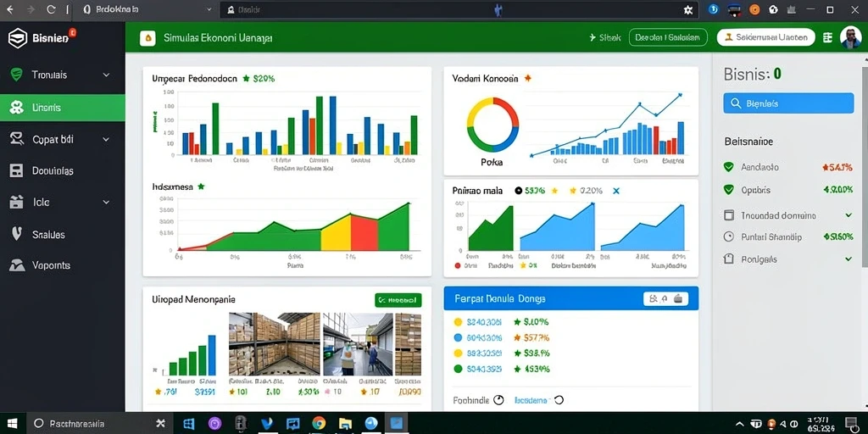
Task: Expand the Ronigals row chevron
Action: click(x=848, y=259)
